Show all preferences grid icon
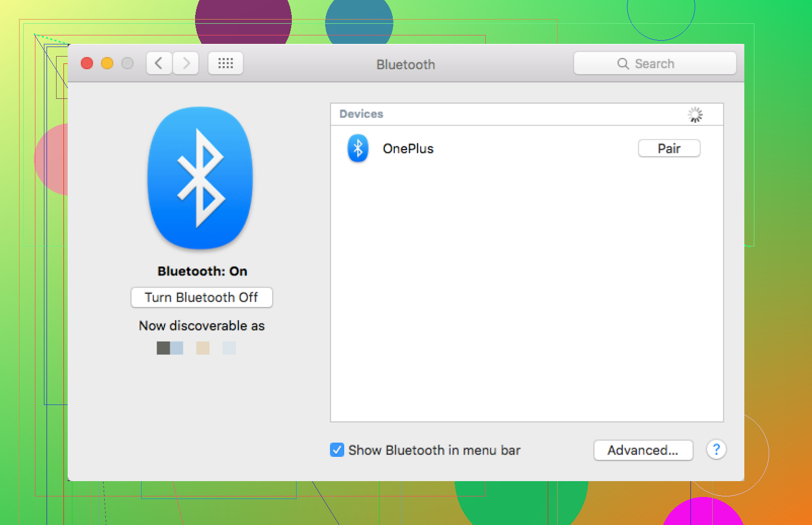This screenshot has width=812, height=525. (x=226, y=63)
